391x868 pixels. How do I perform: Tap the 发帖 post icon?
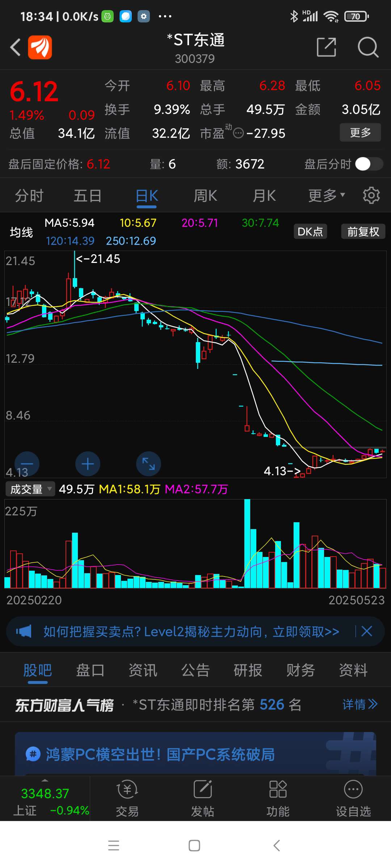tap(203, 789)
